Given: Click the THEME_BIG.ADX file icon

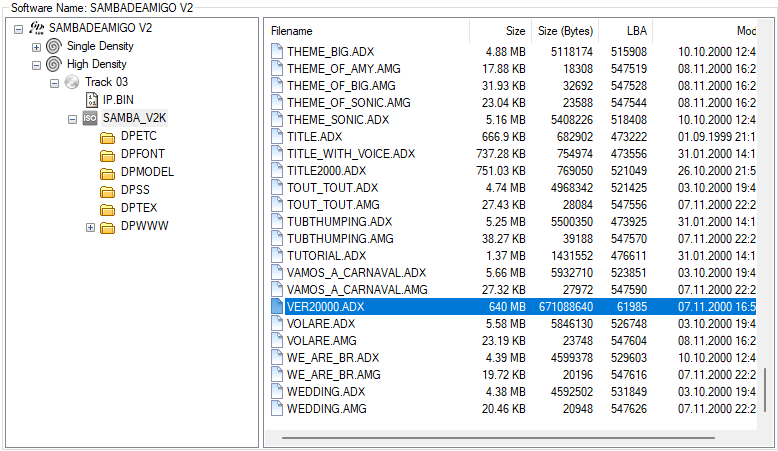Looking at the screenshot, I should [277, 52].
